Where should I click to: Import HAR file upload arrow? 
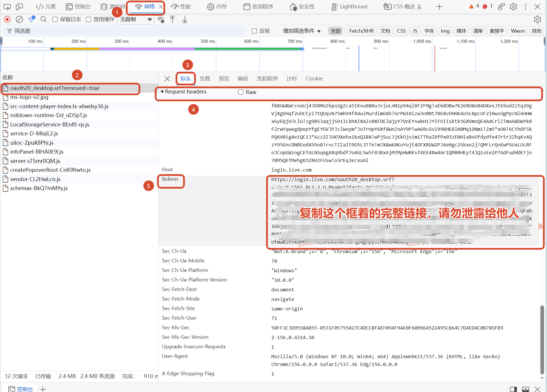(172, 19)
